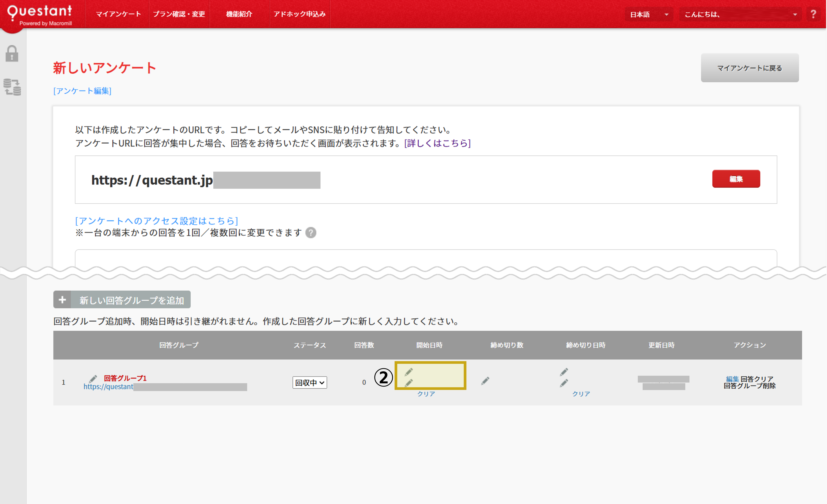The image size is (827, 504).
Task: Click the 新しいアンケート page title
Action: [104, 68]
